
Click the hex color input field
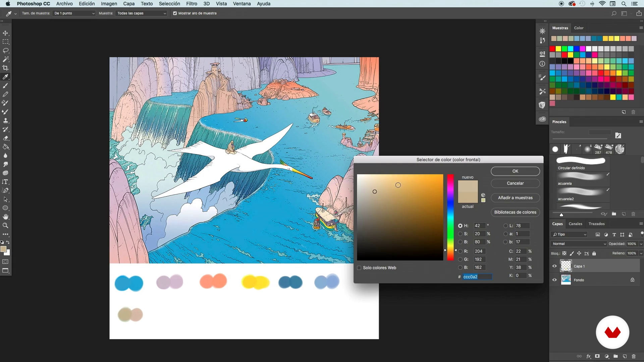[x=477, y=277]
